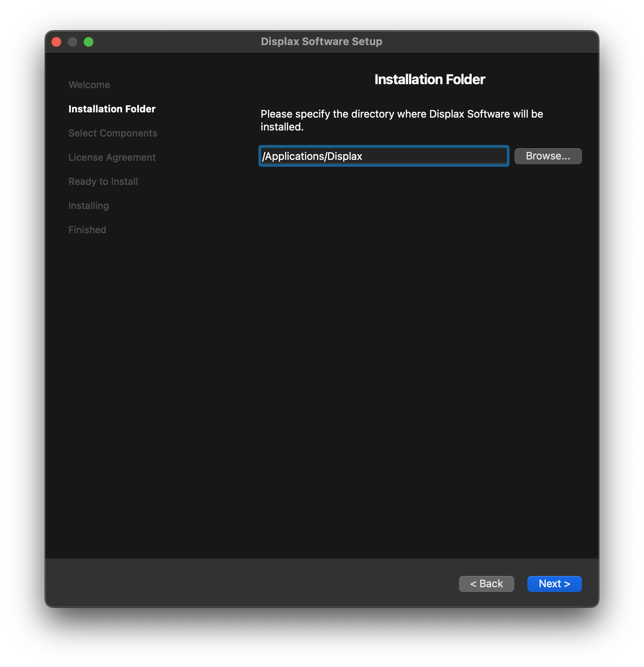Viewport: 644px width, 667px height.
Task: Select the Welcome step in sidebar
Action: click(89, 85)
